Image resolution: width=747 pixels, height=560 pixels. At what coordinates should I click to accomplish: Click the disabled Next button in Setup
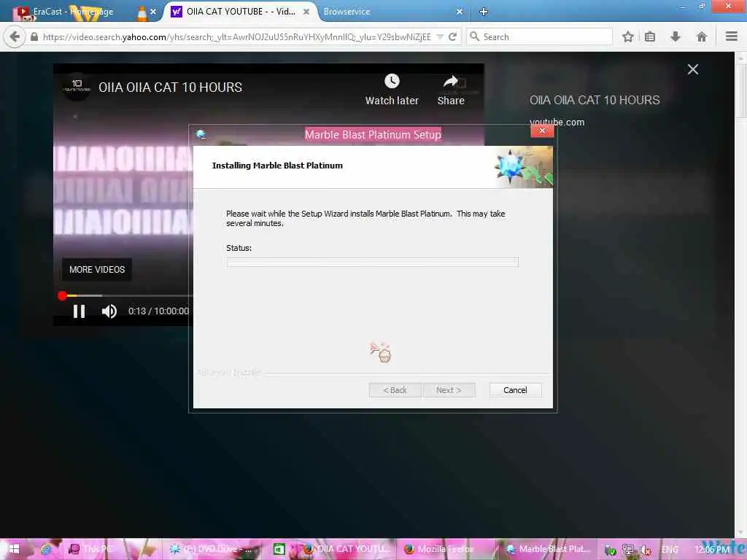[x=449, y=390]
